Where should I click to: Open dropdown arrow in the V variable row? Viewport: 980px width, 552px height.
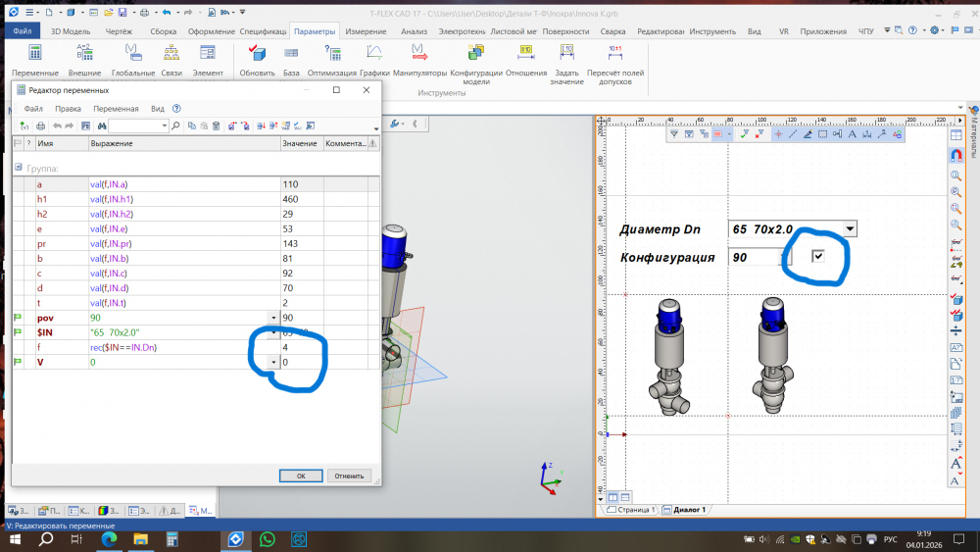coord(272,363)
